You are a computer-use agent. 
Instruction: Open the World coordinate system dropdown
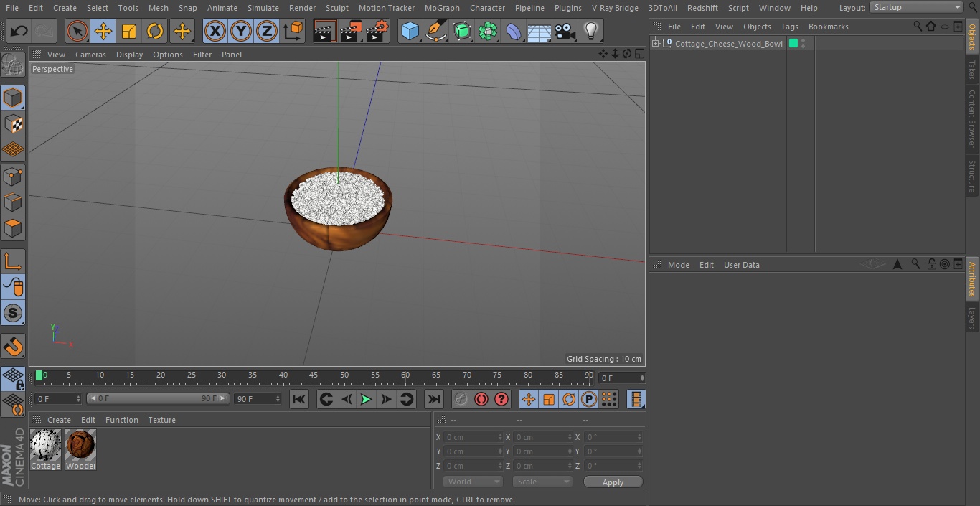[x=473, y=482]
